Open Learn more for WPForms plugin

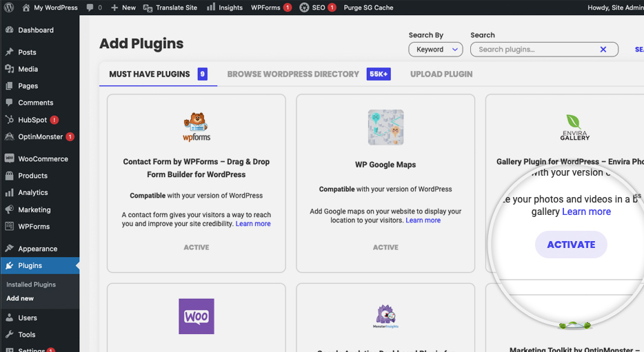coord(253,224)
